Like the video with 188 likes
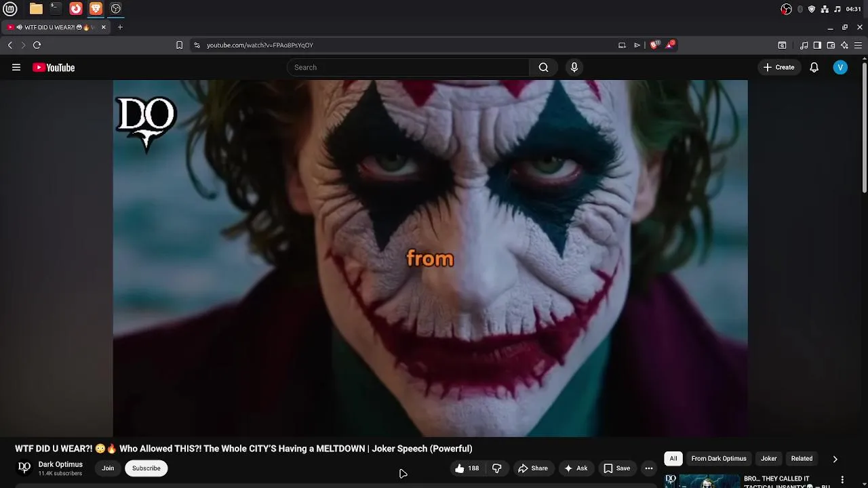868x488 pixels. pos(467,468)
